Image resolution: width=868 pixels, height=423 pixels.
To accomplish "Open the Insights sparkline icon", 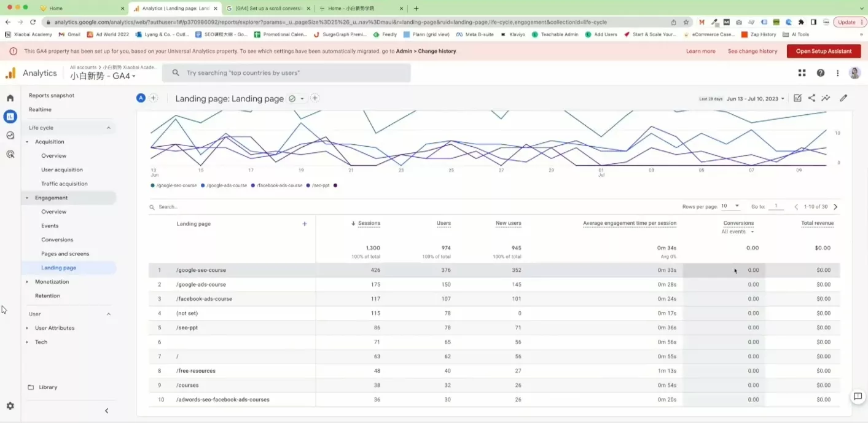I will point(826,98).
